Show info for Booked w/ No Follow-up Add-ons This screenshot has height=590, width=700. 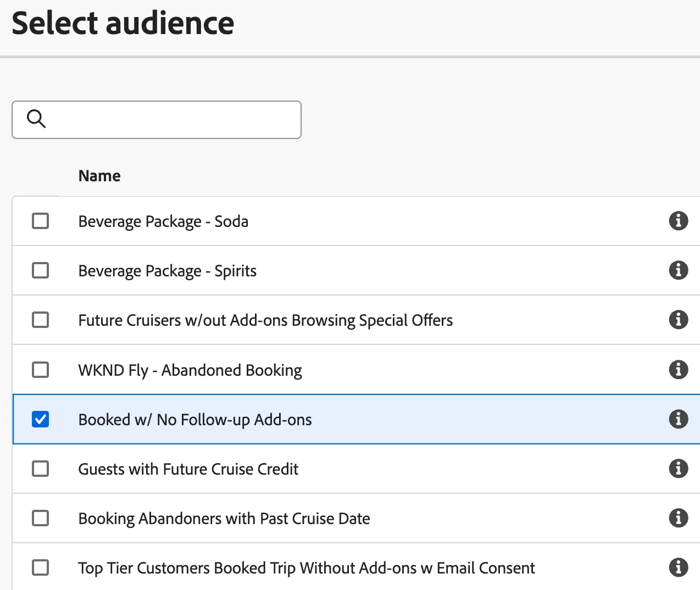pyautogui.click(x=679, y=419)
